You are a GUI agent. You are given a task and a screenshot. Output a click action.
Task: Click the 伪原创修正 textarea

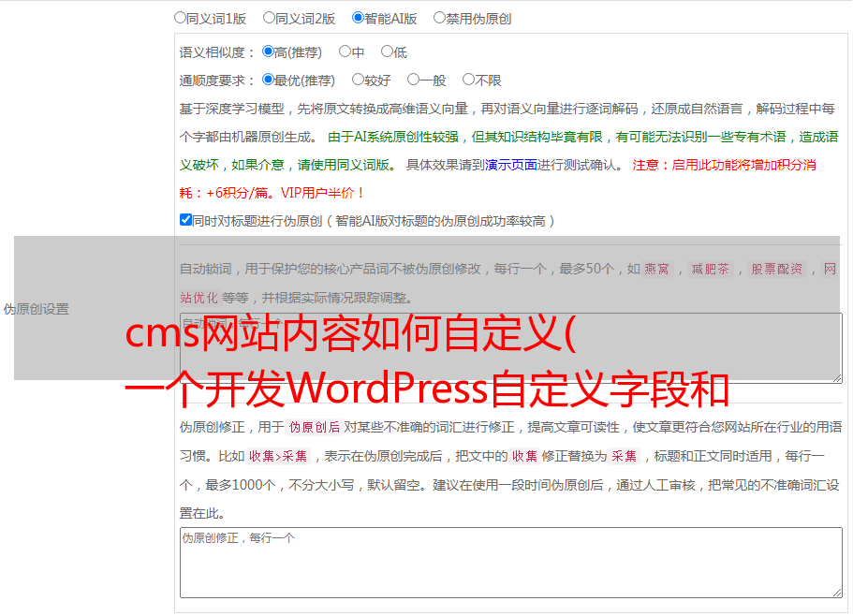[511, 563]
